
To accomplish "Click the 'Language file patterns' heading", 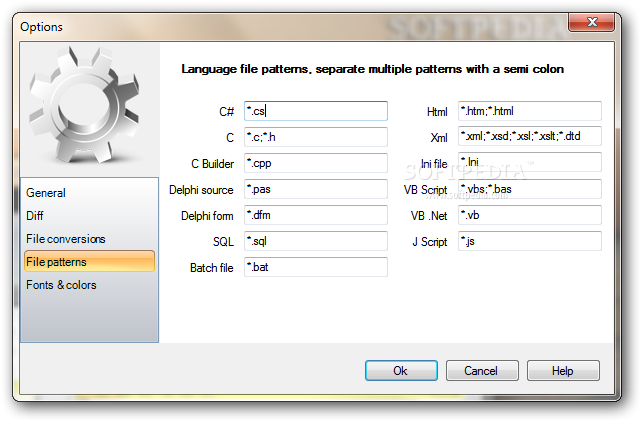I will (372, 69).
